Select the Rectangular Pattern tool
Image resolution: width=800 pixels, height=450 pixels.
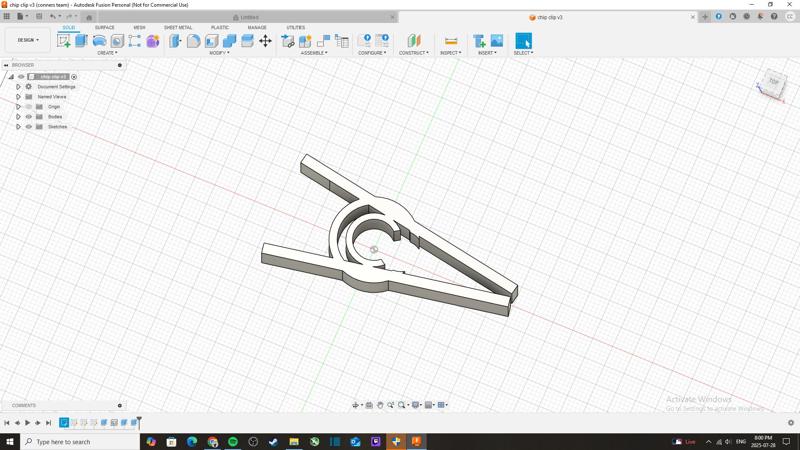[x=135, y=41]
